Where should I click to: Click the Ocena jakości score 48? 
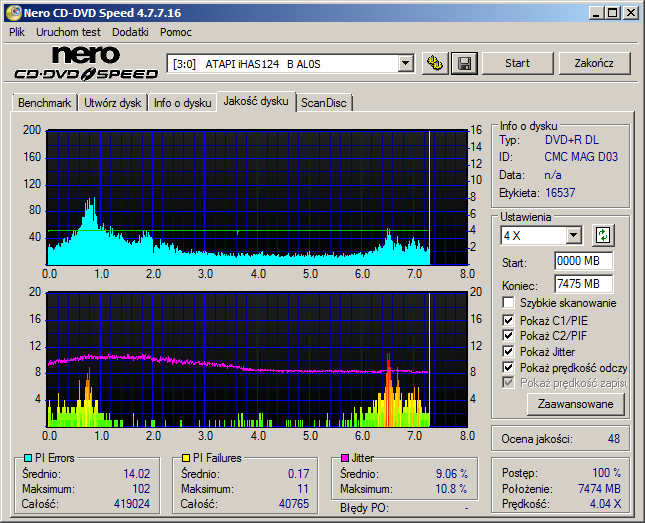[x=614, y=439]
